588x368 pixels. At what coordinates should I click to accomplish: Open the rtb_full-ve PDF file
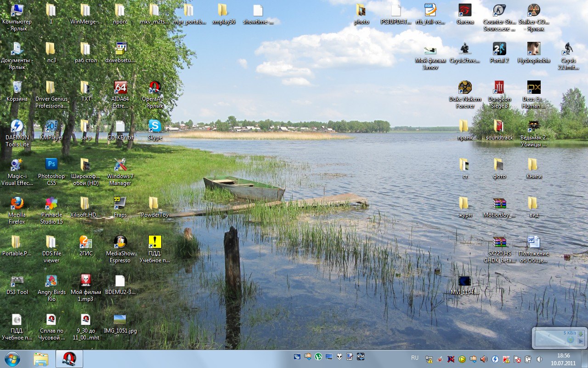tap(430, 14)
